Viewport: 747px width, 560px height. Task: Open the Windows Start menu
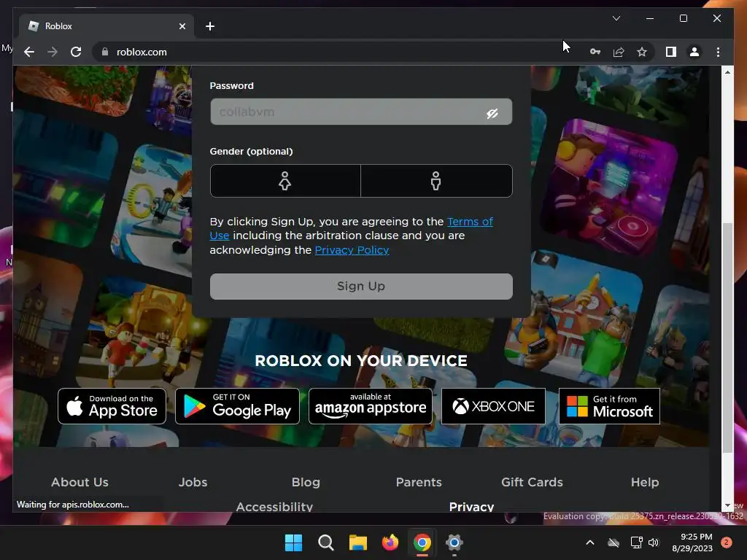pyautogui.click(x=293, y=542)
